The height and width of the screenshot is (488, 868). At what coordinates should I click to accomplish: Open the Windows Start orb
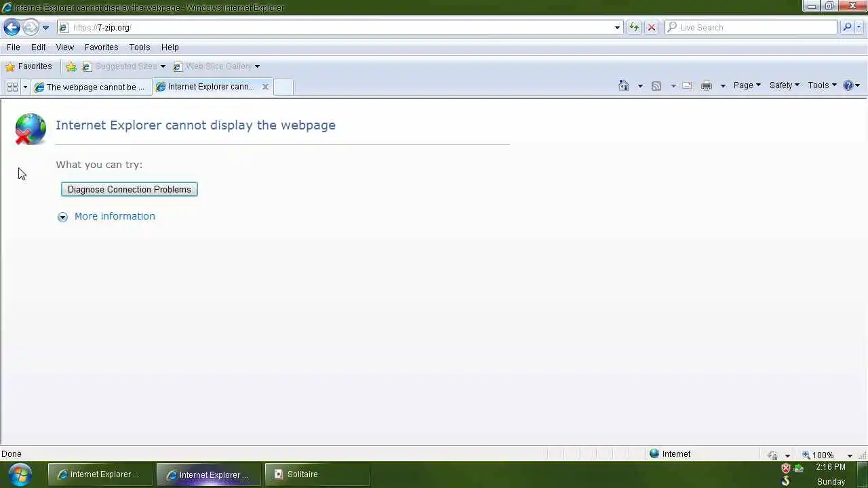click(20, 474)
